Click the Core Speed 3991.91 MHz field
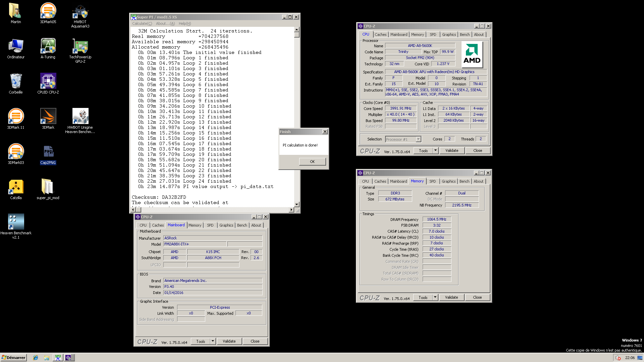This screenshot has width=644, height=362. click(401, 108)
